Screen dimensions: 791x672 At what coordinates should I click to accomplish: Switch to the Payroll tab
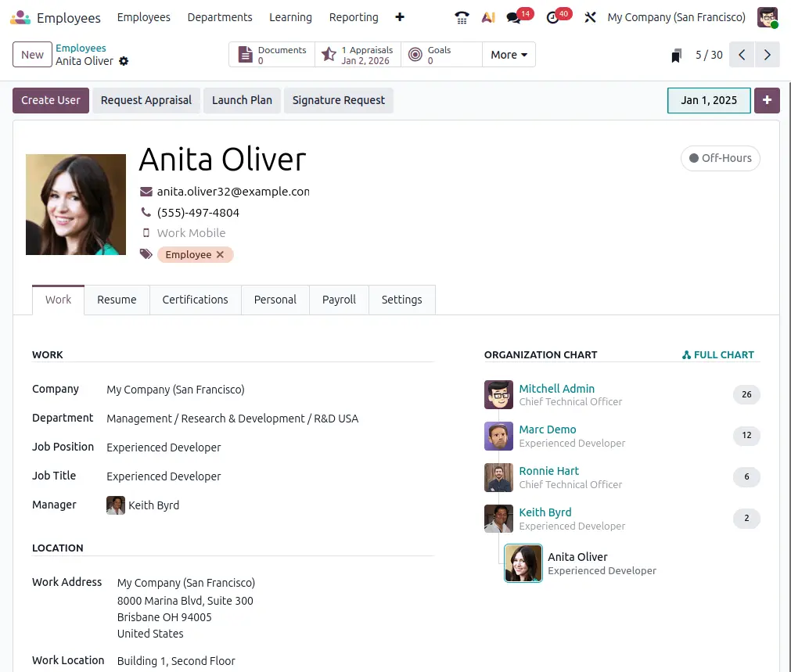pyautogui.click(x=339, y=300)
